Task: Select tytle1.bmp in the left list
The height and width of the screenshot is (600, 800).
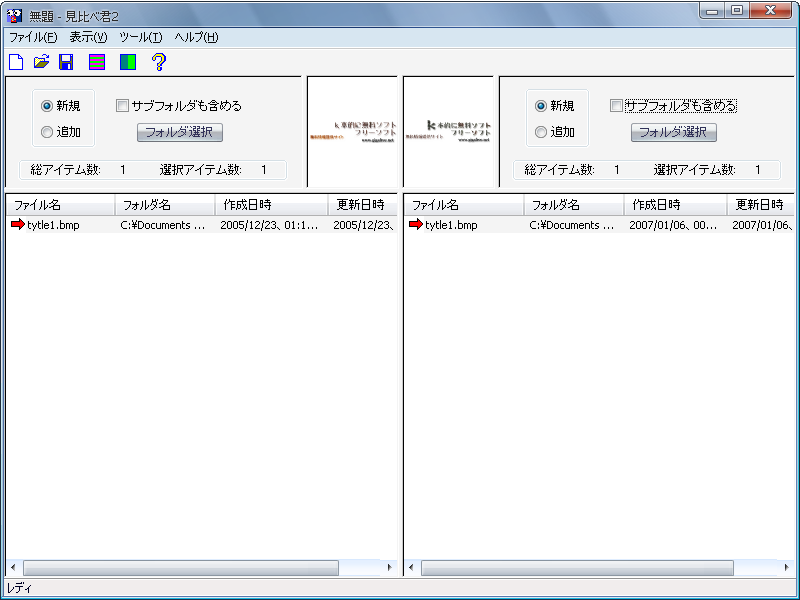Action: point(53,225)
